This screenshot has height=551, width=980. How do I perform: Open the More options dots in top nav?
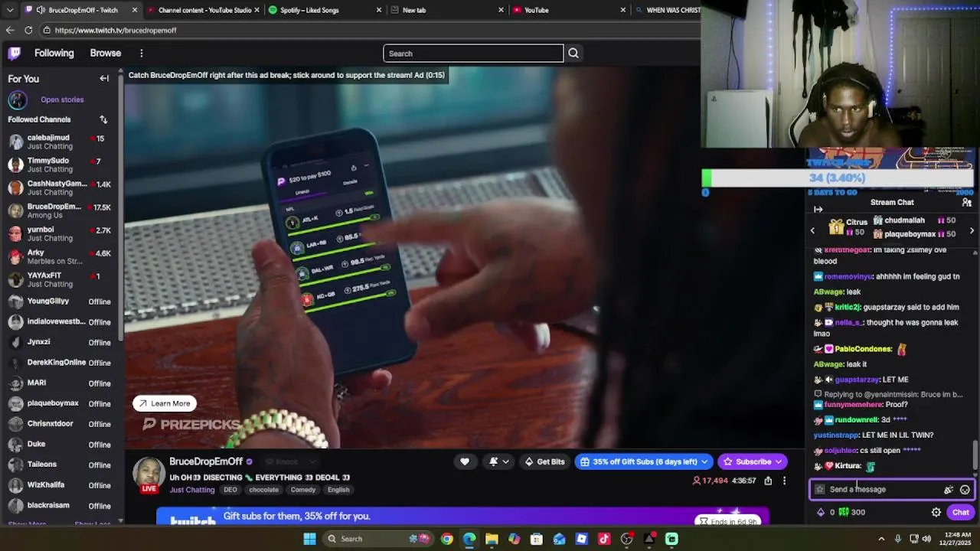click(x=141, y=53)
